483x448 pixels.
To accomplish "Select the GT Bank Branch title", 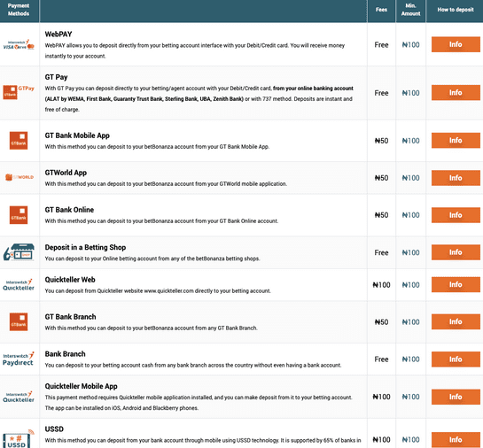I will pos(70,317).
